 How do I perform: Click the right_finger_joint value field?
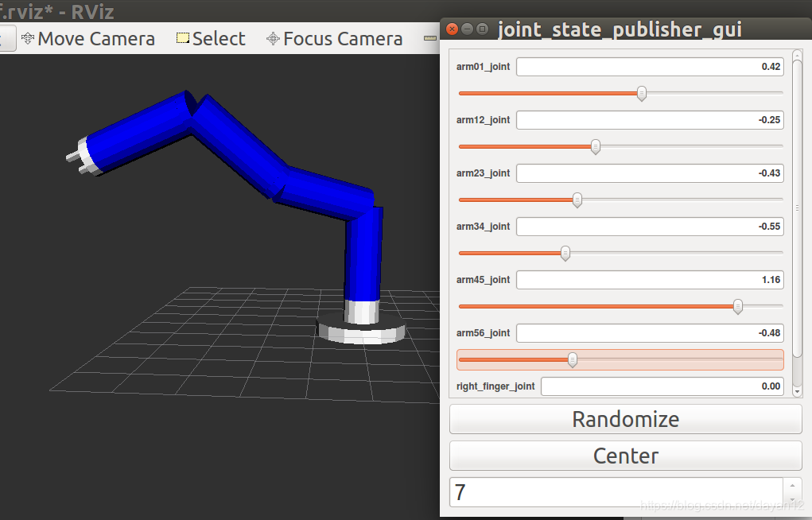(x=662, y=386)
